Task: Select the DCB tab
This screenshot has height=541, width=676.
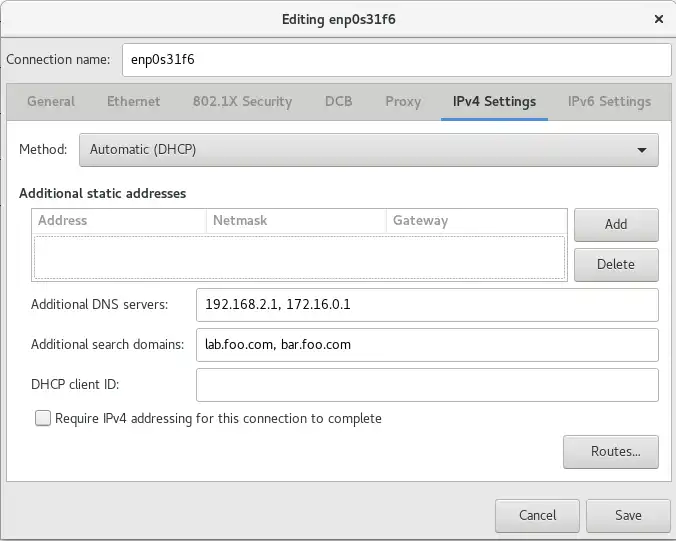Action: click(338, 101)
